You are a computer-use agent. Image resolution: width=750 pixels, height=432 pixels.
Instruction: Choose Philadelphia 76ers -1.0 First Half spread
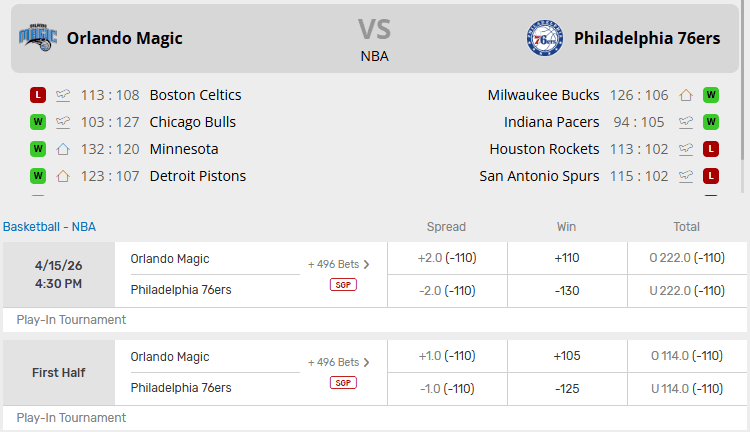click(x=446, y=389)
